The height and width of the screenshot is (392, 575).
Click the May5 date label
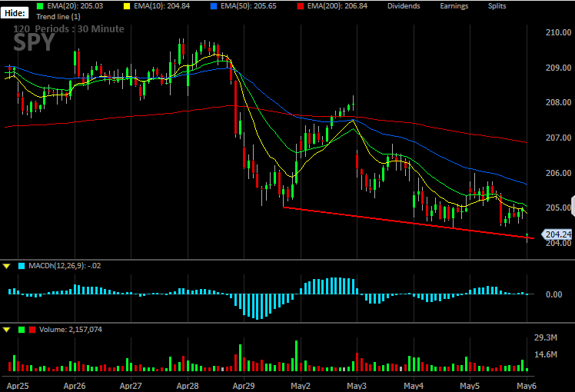pyautogui.click(x=470, y=386)
